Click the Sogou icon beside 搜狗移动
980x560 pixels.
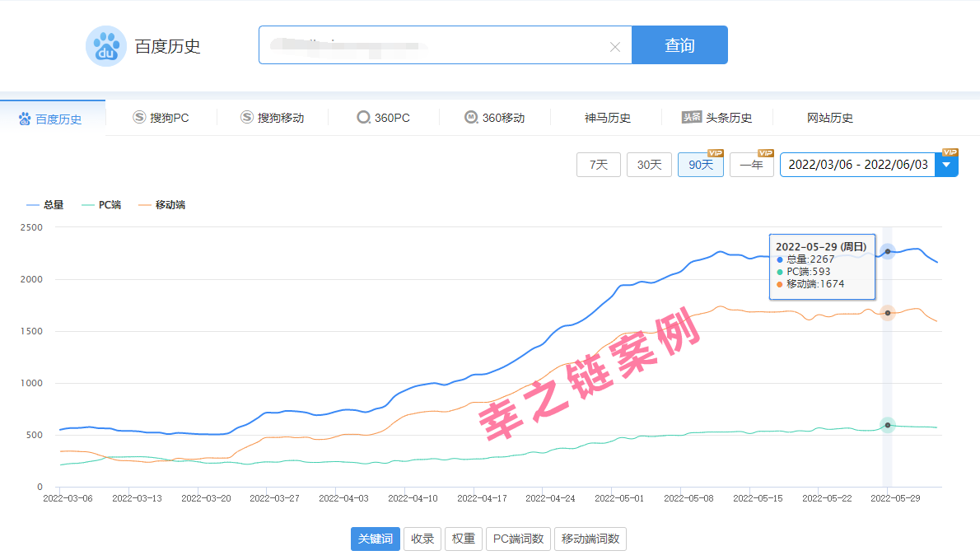click(247, 117)
